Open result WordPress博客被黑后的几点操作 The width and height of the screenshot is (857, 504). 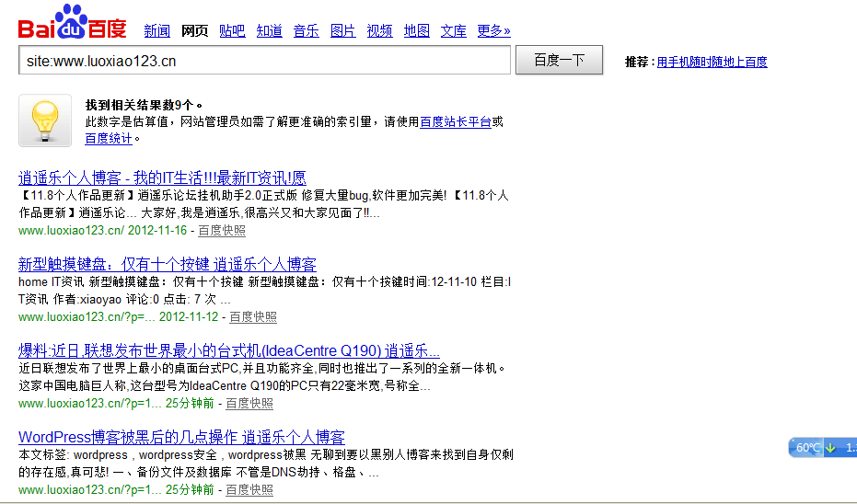(x=181, y=437)
